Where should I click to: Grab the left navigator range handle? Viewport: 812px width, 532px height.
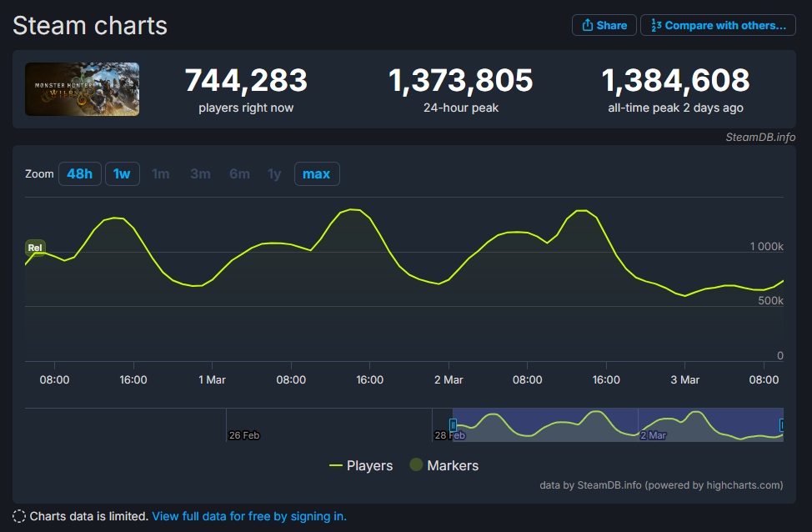pyautogui.click(x=453, y=425)
